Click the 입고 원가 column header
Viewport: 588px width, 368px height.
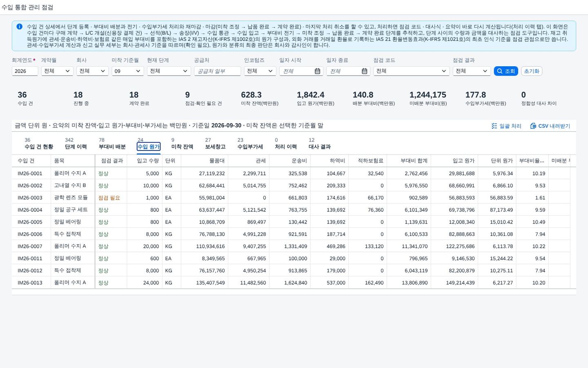[x=454, y=161]
